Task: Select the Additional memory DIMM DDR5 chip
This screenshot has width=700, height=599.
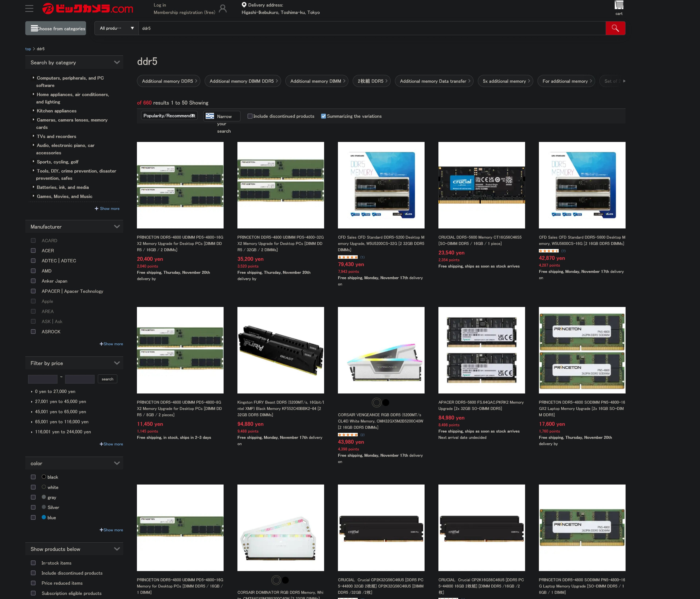Action: 243,81
